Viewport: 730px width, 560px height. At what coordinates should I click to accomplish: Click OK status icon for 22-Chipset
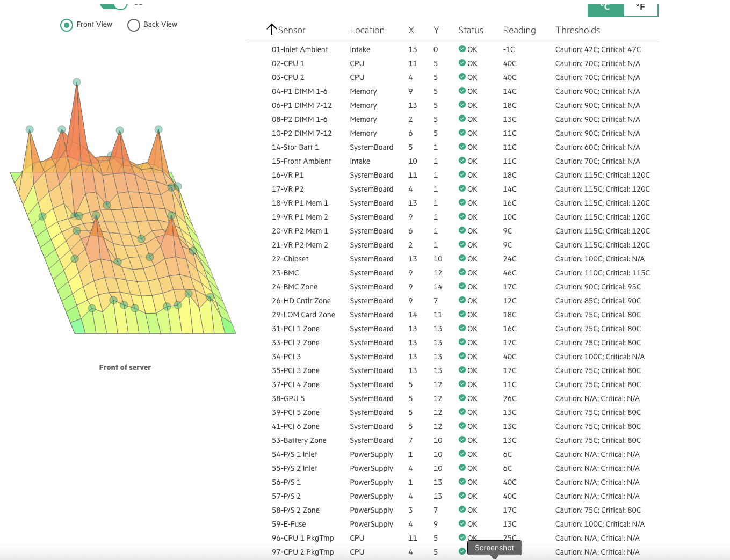tap(462, 258)
